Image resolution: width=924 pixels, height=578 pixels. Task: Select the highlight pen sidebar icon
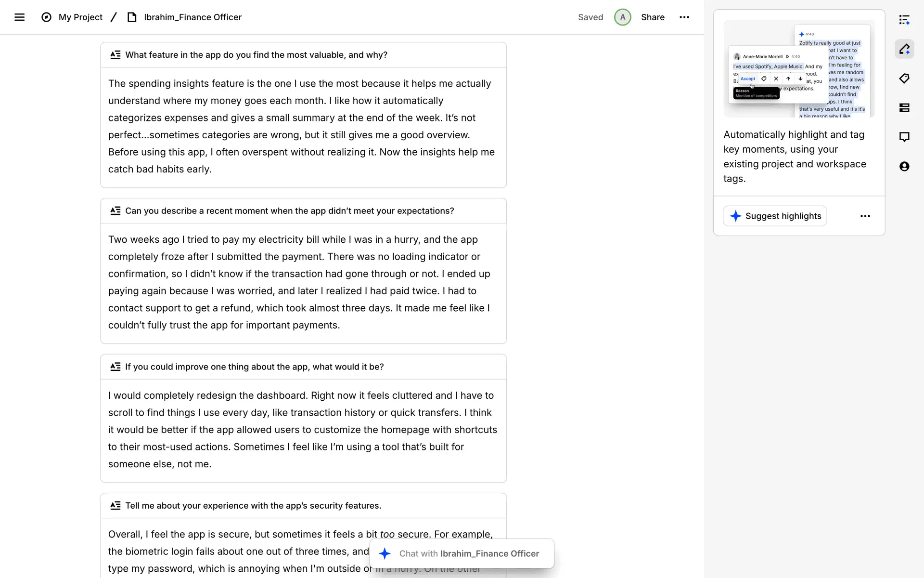904,49
